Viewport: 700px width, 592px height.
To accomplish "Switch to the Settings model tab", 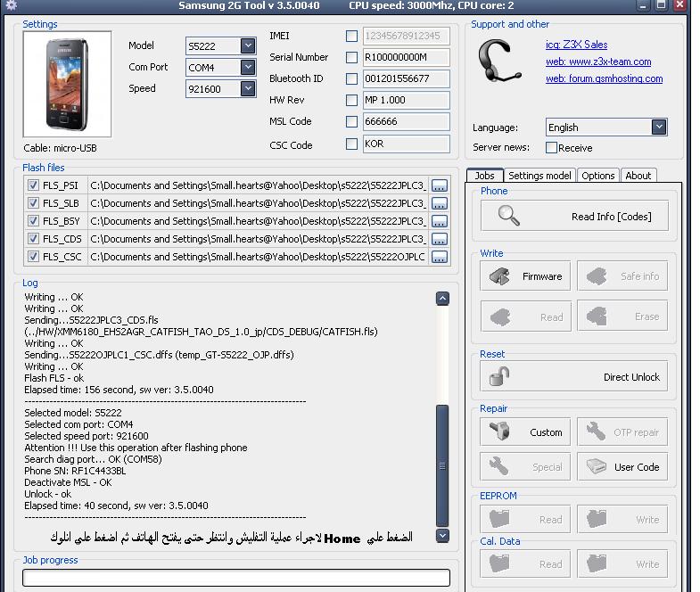I will (539, 176).
